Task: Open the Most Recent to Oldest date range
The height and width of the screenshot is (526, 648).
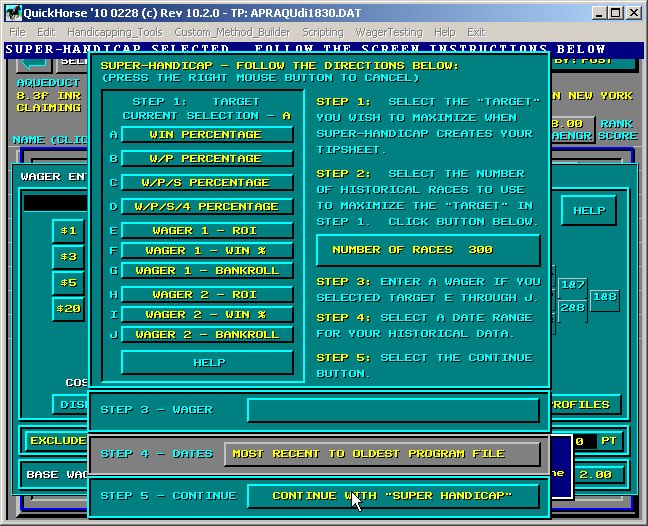Action: (381, 454)
